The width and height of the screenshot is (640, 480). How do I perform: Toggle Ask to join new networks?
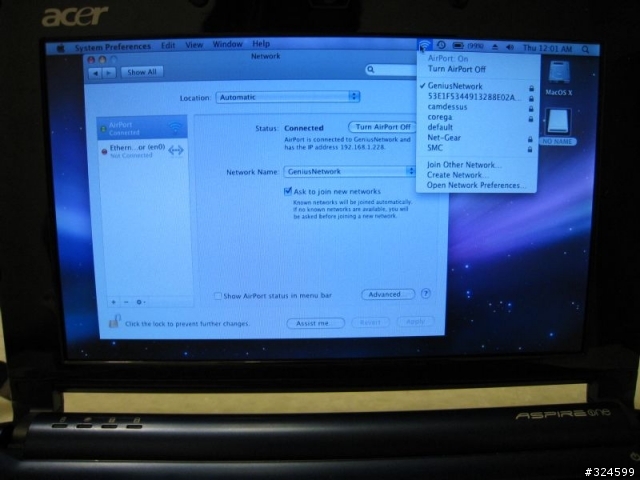coord(288,191)
